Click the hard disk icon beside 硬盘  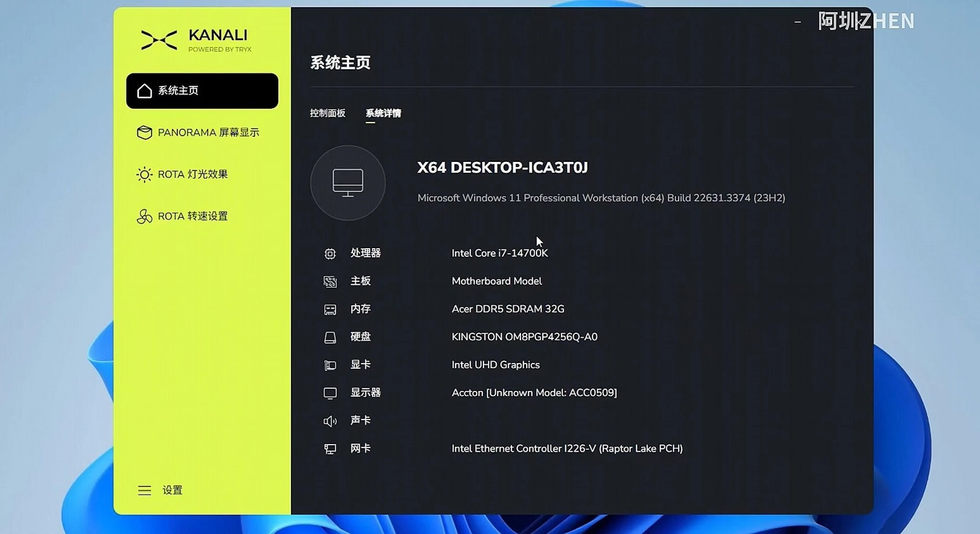pos(330,337)
